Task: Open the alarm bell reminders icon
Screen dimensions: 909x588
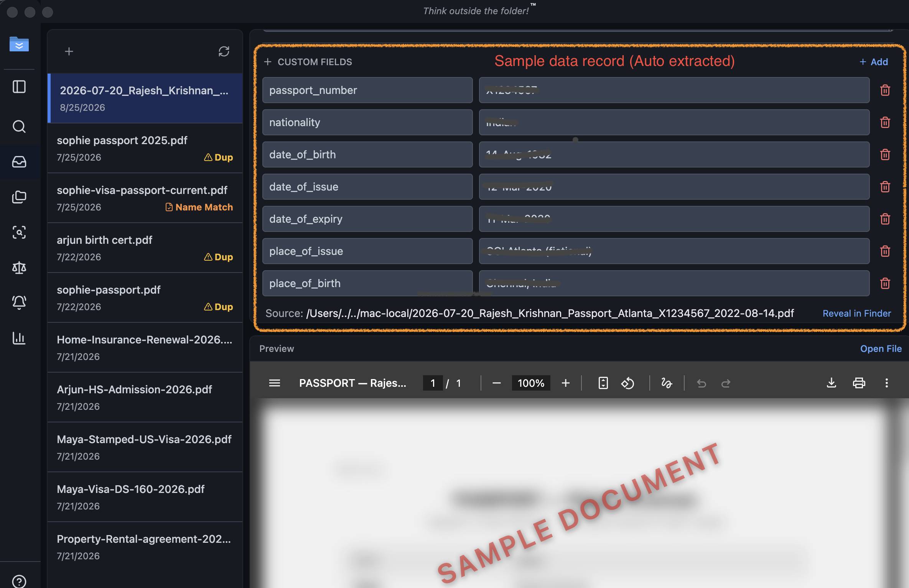Action: point(19,302)
